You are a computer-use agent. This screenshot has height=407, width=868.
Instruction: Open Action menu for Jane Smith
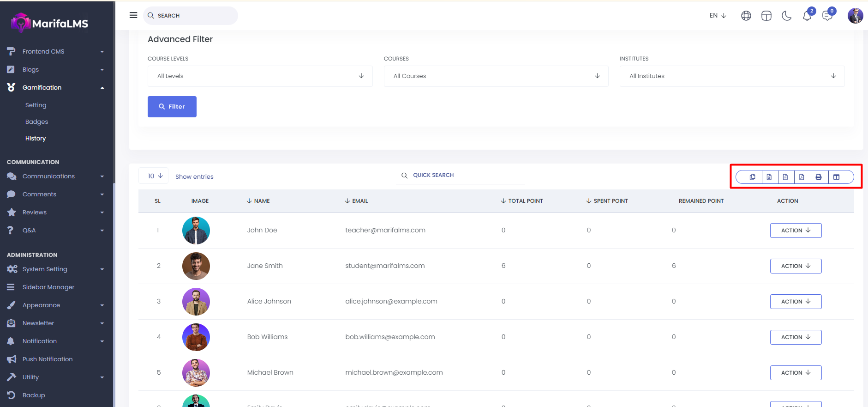[x=796, y=266]
